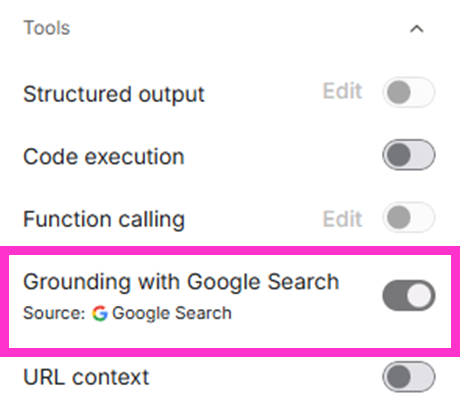The width and height of the screenshot is (460, 408).
Task: Click the Source: text label
Action: coord(54,313)
